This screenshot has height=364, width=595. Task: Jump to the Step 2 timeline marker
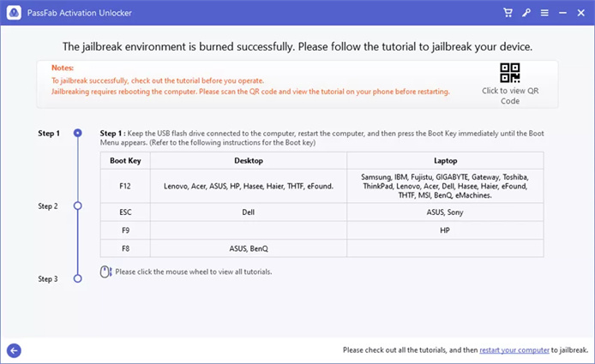78,206
